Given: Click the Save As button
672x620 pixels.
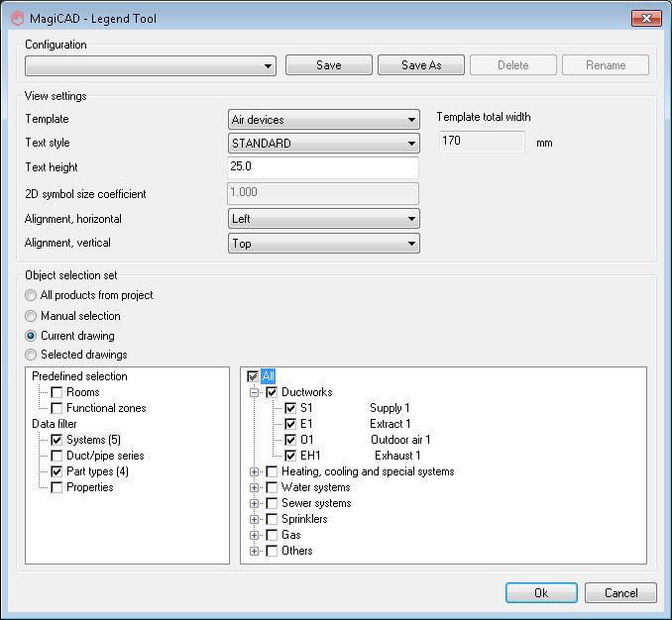Looking at the screenshot, I should point(421,65).
